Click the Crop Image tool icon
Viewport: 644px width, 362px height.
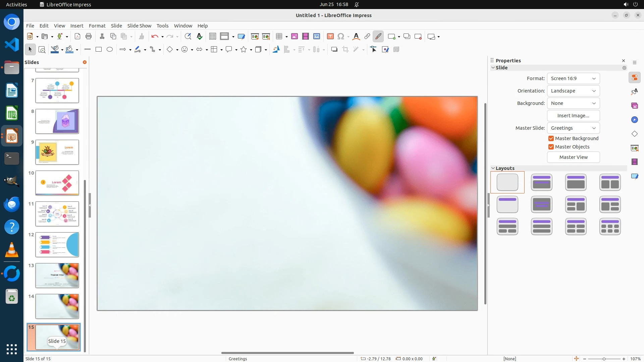345,50
